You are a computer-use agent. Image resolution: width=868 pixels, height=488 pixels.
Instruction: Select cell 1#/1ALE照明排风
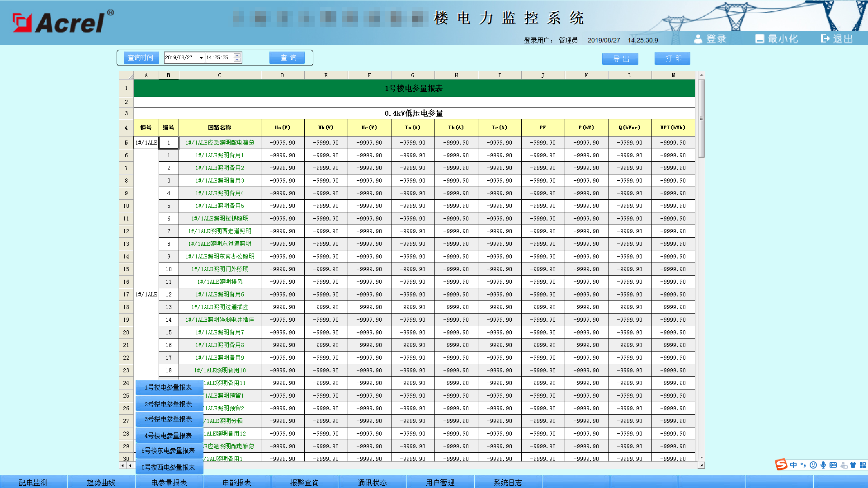pyautogui.click(x=220, y=282)
